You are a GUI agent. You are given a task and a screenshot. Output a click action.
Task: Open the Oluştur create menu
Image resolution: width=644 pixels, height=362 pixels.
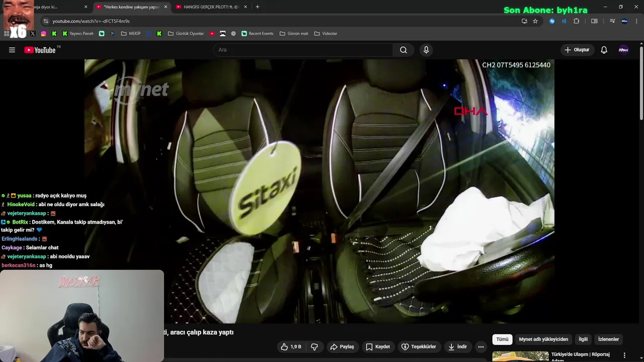click(x=577, y=50)
